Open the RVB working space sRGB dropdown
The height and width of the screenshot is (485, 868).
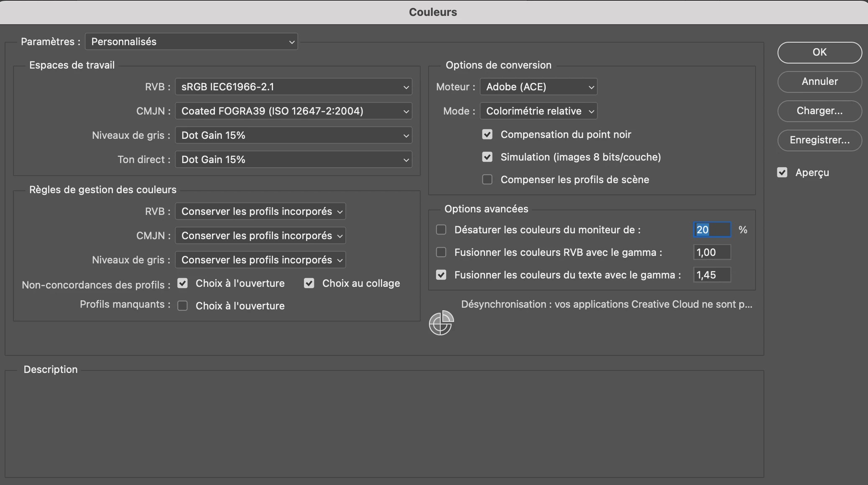pos(294,87)
